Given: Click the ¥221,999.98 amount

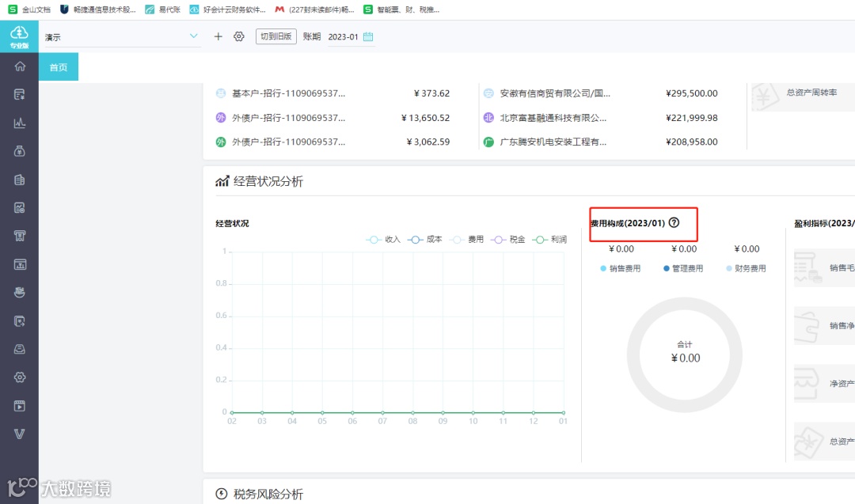Looking at the screenshot, I should 691,118.
